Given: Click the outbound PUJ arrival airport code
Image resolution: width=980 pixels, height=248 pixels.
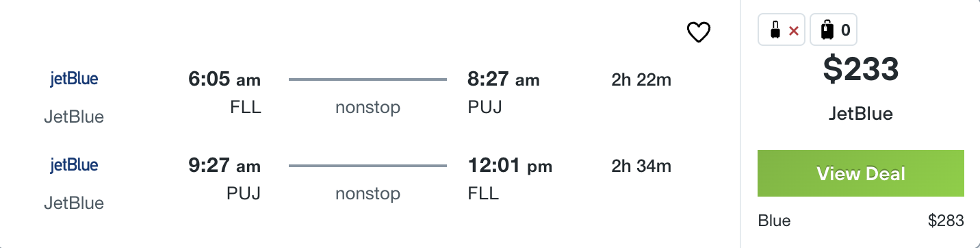Looking at the screenshot, I should (x=485, y=108).
